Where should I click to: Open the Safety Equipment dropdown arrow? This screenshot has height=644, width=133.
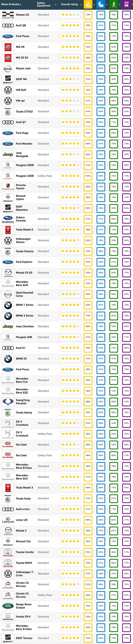pos(55,5)
